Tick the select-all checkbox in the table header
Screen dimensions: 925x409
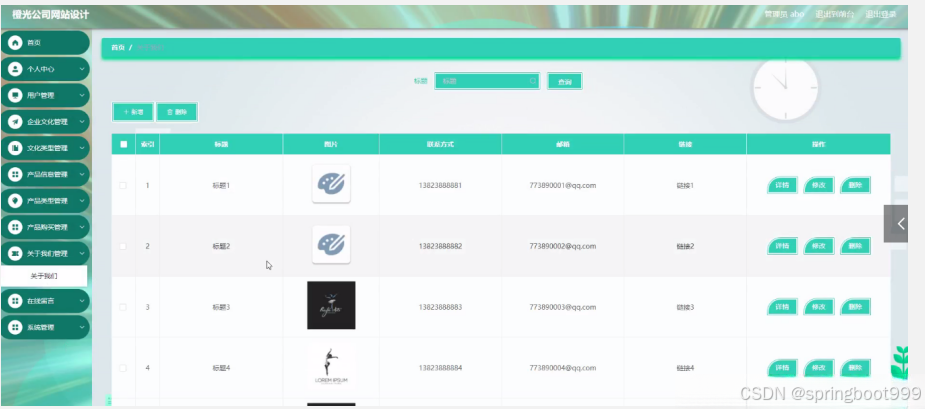coord(123,144)
